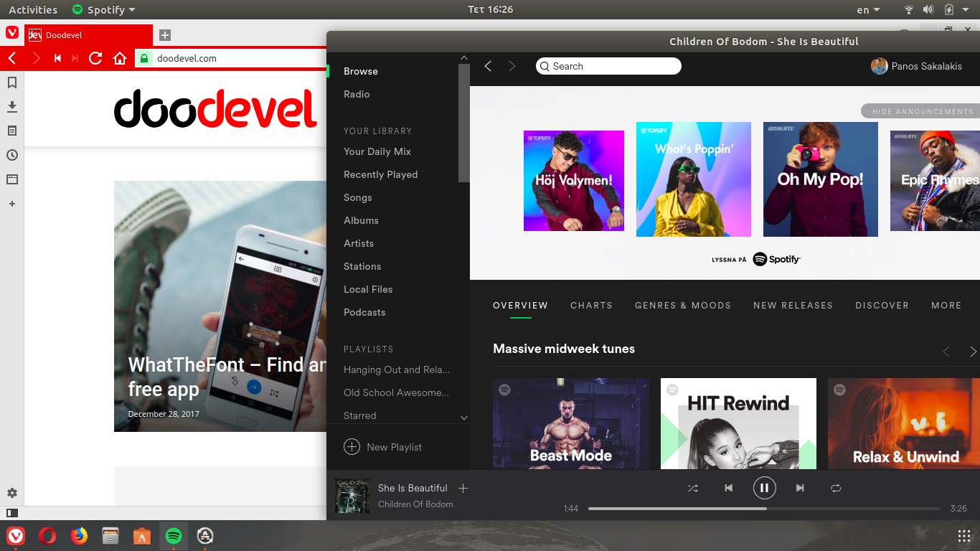This screenshot has width=980, height=551.
Task: Expand the Starred playlist chevron
Action: pyautogui.click(x=464, y=417)
